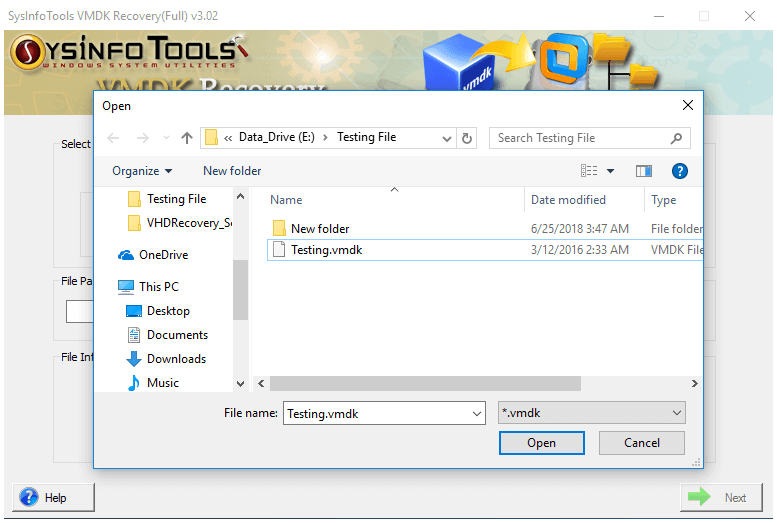Viewport: 777px width, 523px height.
Task: Open the dialog help question mark icon
Action: tap(680, 171)
